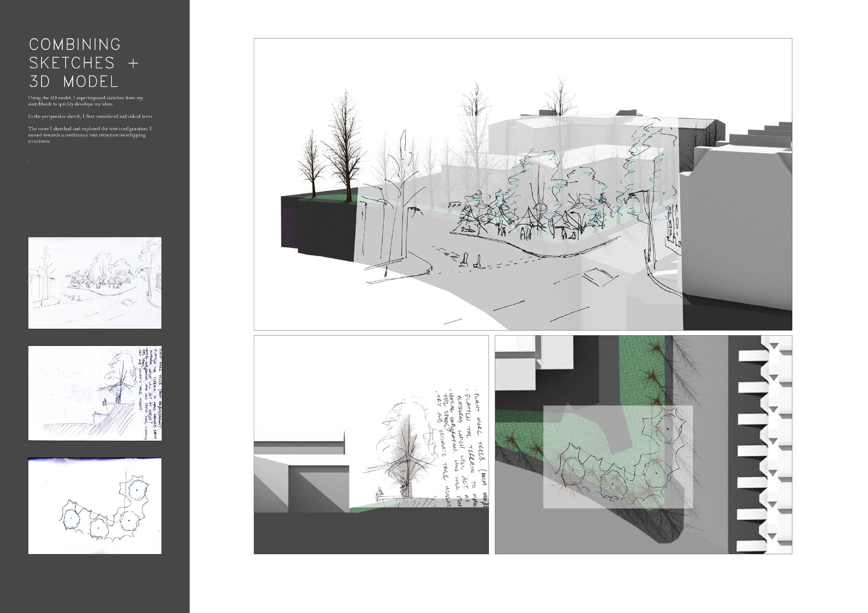The width and height of the screenshot is (868, 613).
Task: Click the two sketched bollards on the road
Action: tap(472, 260)
